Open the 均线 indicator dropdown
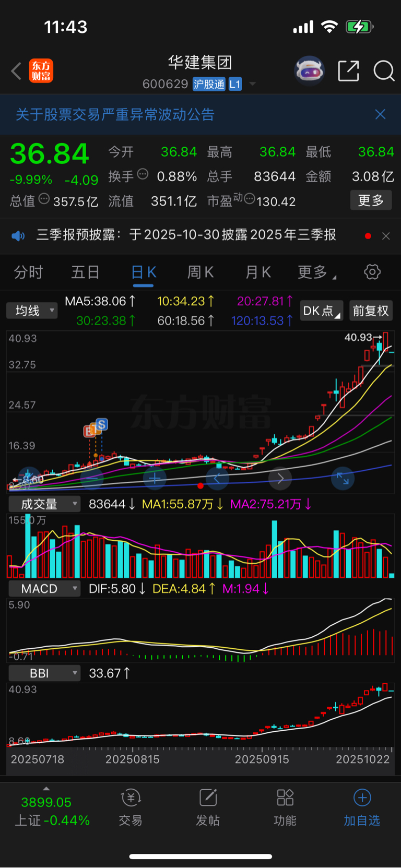The width and height of the screenshot is (401, 868). click(x=32, y=311)
